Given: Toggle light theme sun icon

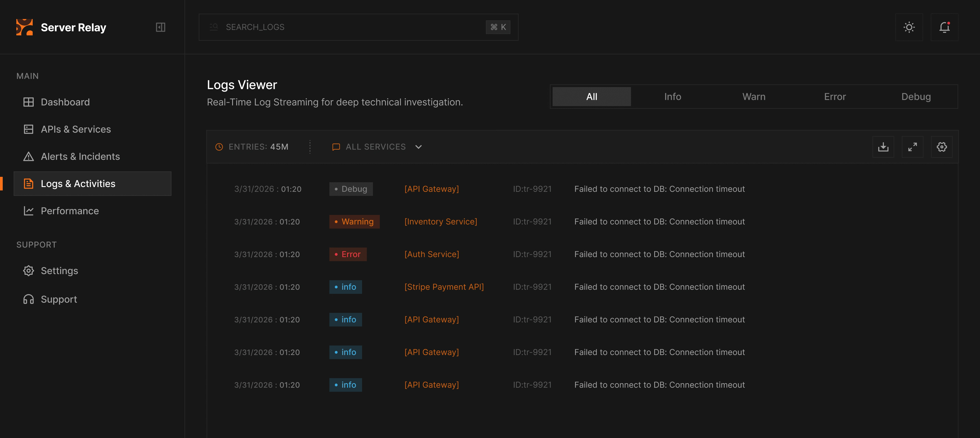Looking at the screenshot, I should [x=909, y=27].
